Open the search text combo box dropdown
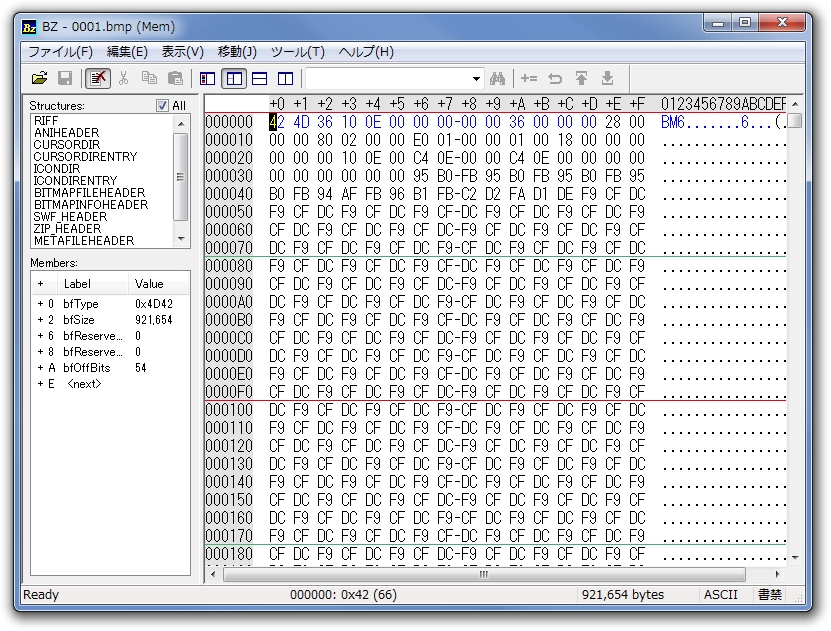The width and height of the screenshot is (831, 631). 476,78
